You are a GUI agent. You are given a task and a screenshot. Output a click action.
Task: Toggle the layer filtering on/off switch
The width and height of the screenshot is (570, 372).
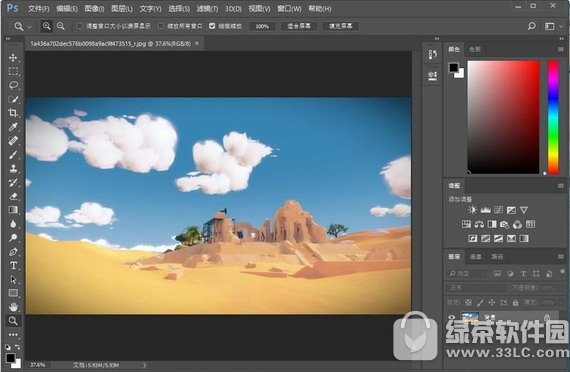pyautogui.click(x=562, y=272)
